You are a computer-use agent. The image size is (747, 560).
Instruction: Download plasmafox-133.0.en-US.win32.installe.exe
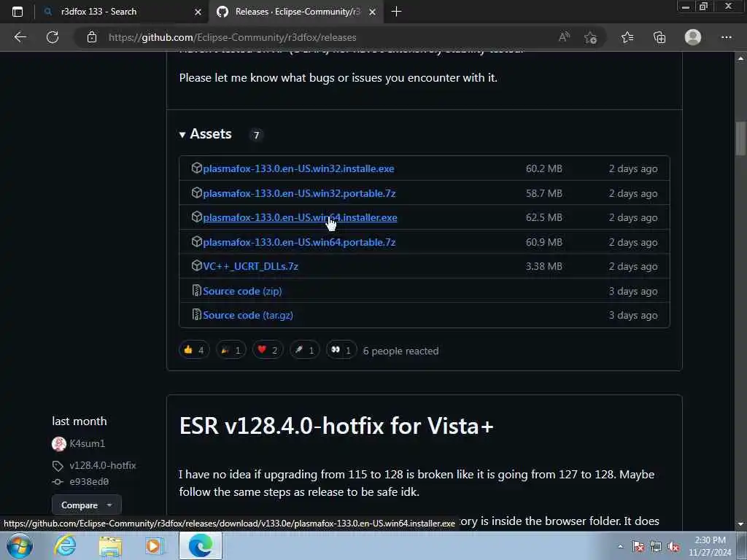tap(298, 168)
